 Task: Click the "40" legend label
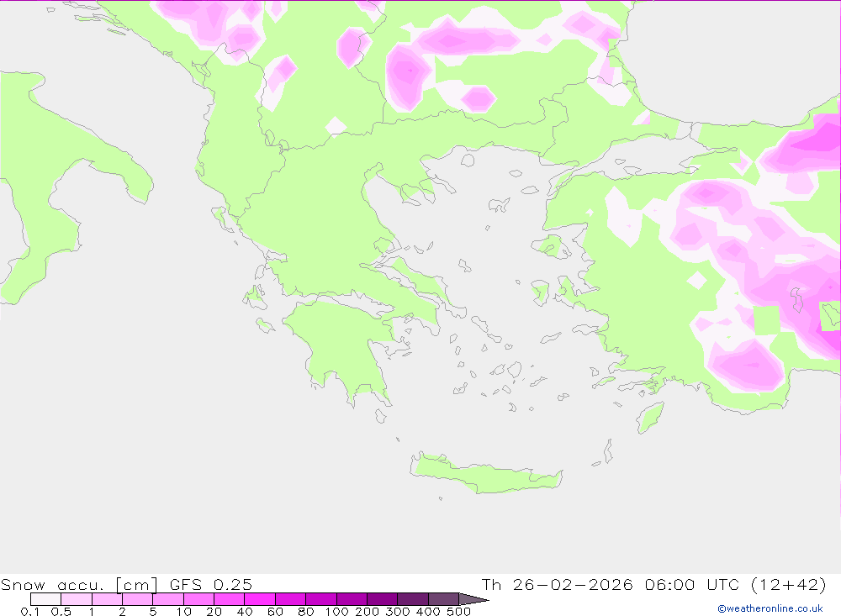(x=245, y=611)
